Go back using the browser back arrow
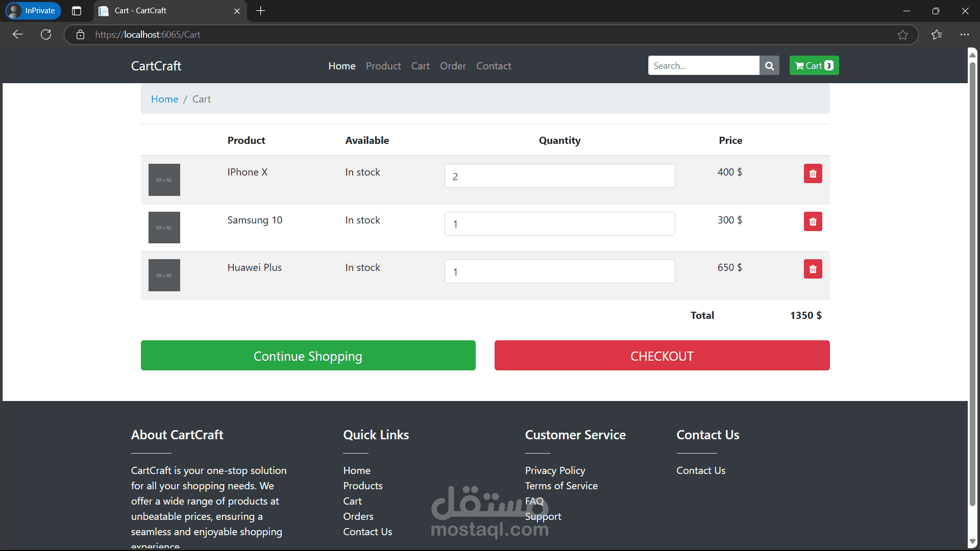The width and height of the screenshot is (980, 551). coord(17,34)
